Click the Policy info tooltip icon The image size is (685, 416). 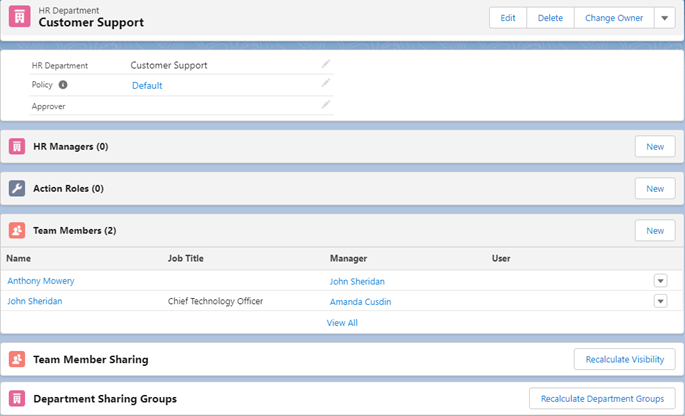click(x=63, y=85)
